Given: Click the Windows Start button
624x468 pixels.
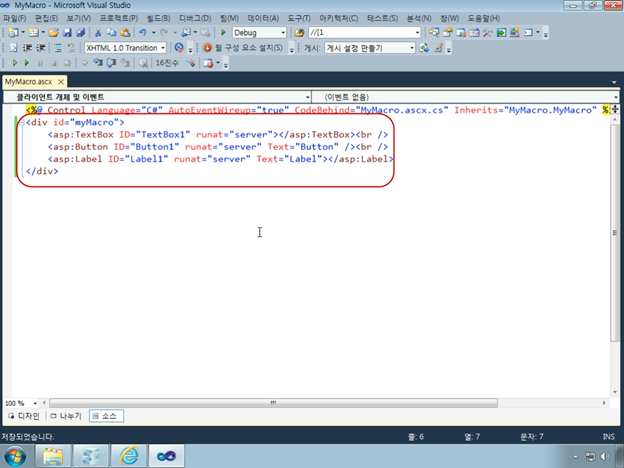Looking at the screenshot, I should coord(16,456).
